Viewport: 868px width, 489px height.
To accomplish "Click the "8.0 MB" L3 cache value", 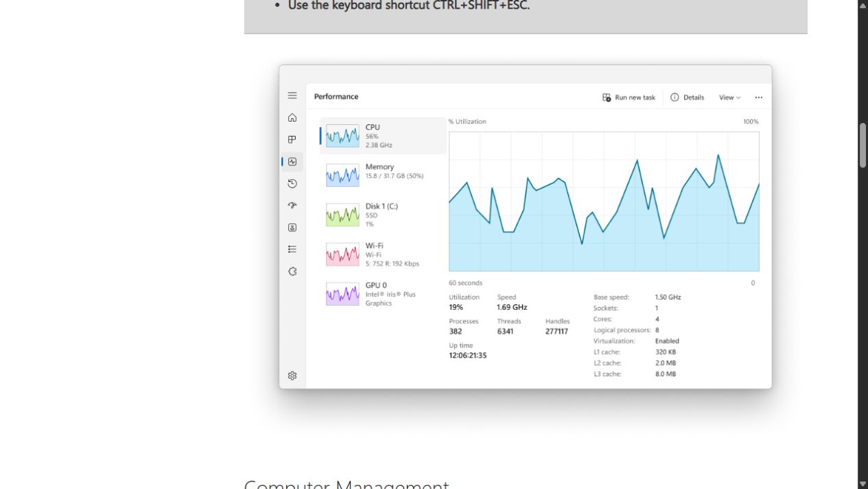I will 666,374.
